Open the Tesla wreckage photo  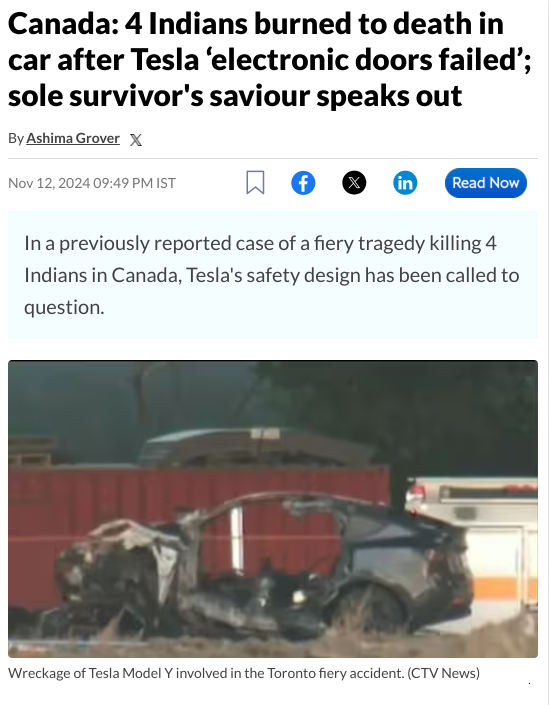273,509
